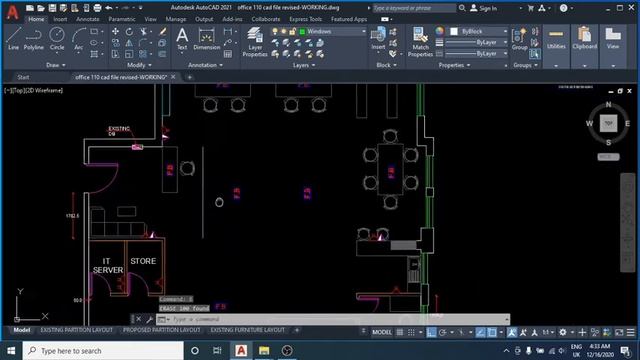Viewport: 640px width, 360px height.
Task: Select the Circle tool
Action: (57, 39)
